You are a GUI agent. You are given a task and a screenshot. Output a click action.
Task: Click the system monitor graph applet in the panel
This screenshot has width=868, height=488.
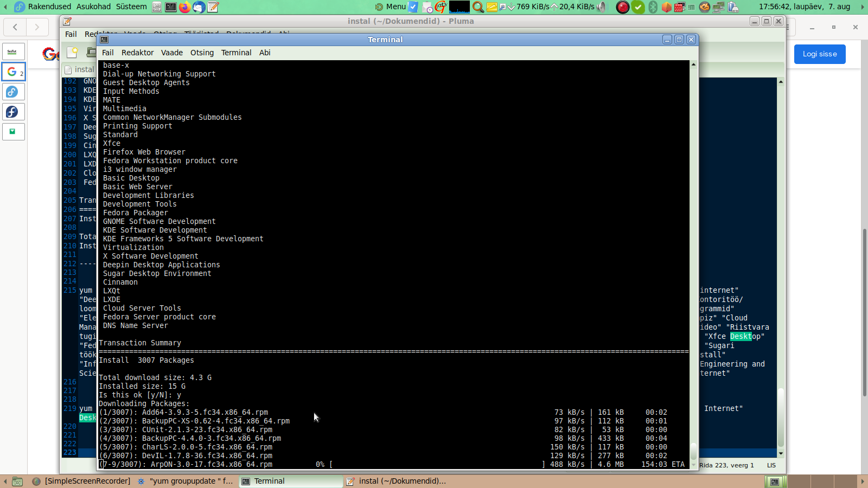(x=459, y=7)
